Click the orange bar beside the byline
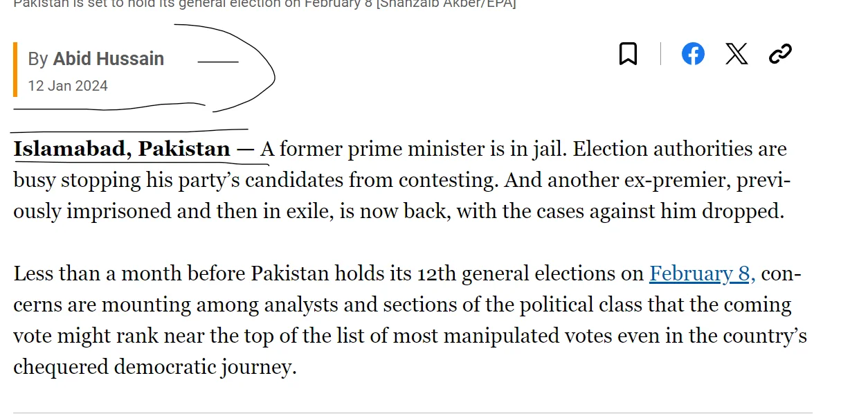The image size is (868, 414). (x=15, y=69)
